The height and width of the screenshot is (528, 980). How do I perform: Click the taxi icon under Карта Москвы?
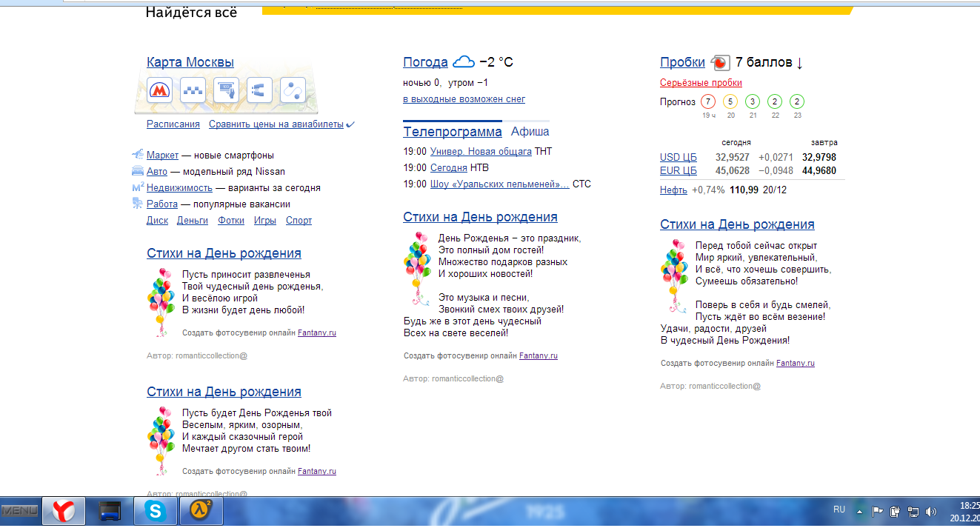tap(193, 90)
